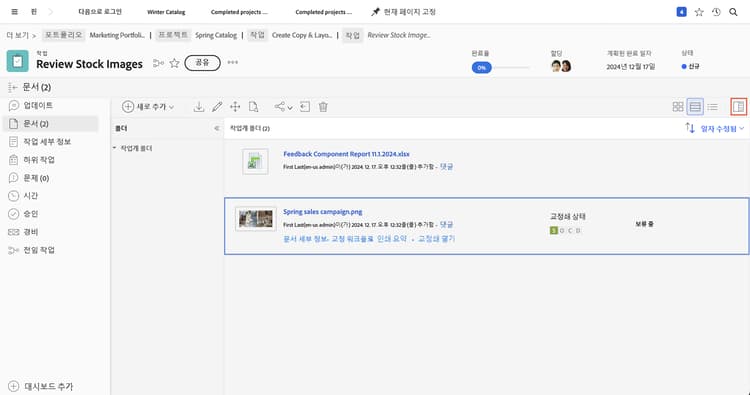Click planned completion date Dec 17, 2024
This screenshot has height=395, width=750.
630,66
